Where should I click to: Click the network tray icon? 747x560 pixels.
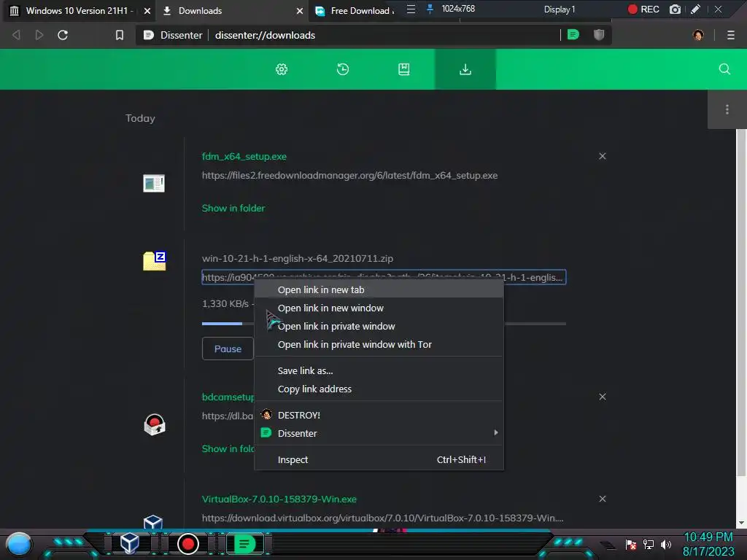pyautogui.click(x=649, y=544)
